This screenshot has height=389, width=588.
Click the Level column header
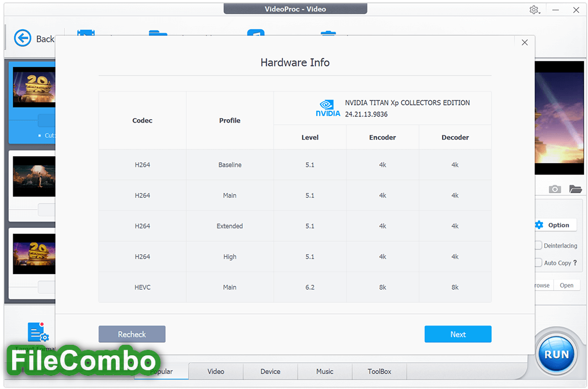[x=310, y=137]
